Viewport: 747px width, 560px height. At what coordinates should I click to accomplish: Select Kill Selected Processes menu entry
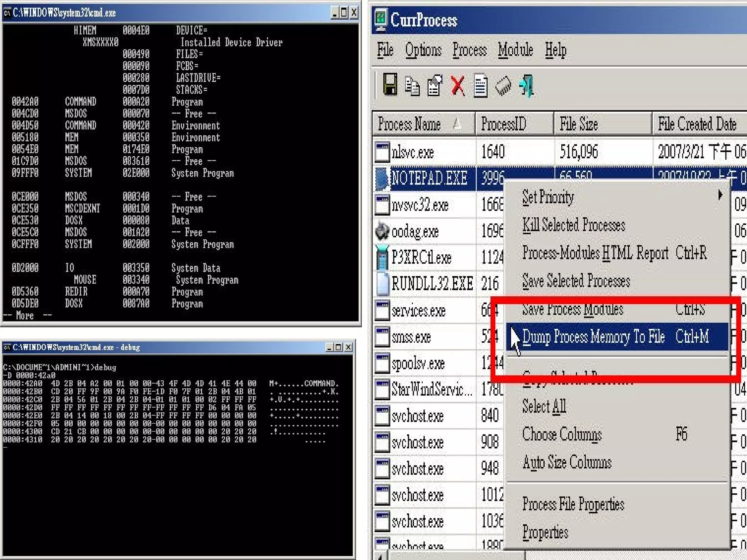click(574, 225)
